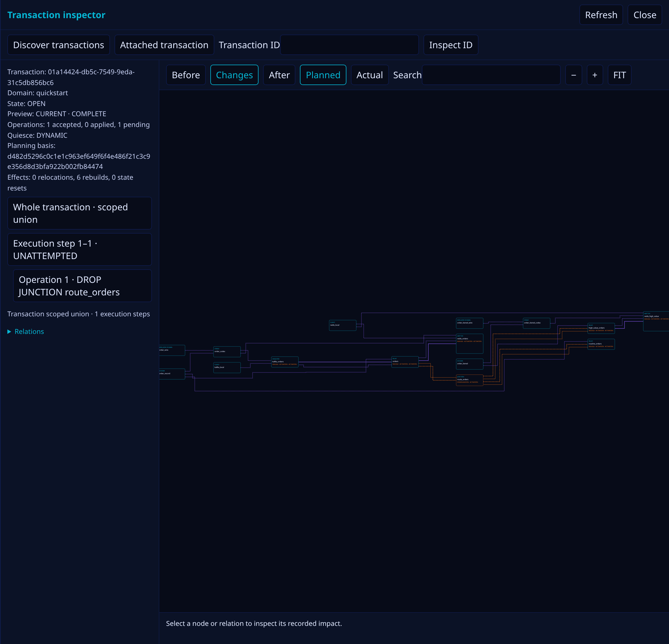Click the 'State: OPEN' text
The width and height of the screenshot is (669, 644).
tap(26, 103)
